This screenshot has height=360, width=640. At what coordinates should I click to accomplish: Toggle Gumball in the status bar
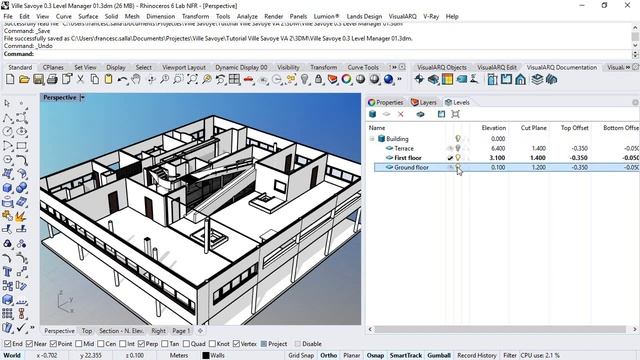click(x=439, y=356)
